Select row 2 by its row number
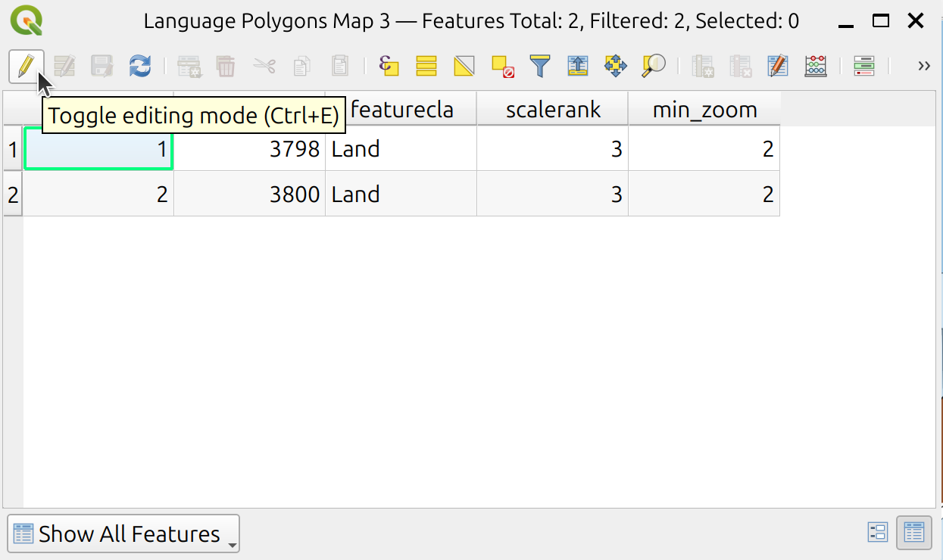The height and width of the screenshot is (560, 943). pos(11,194)
